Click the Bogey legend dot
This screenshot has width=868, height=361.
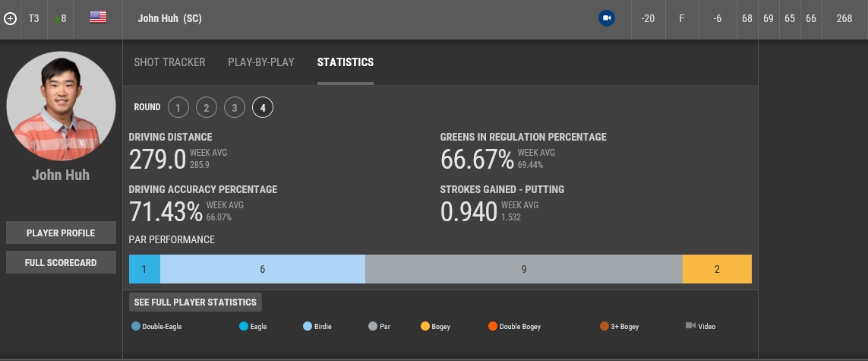point(425,327)
